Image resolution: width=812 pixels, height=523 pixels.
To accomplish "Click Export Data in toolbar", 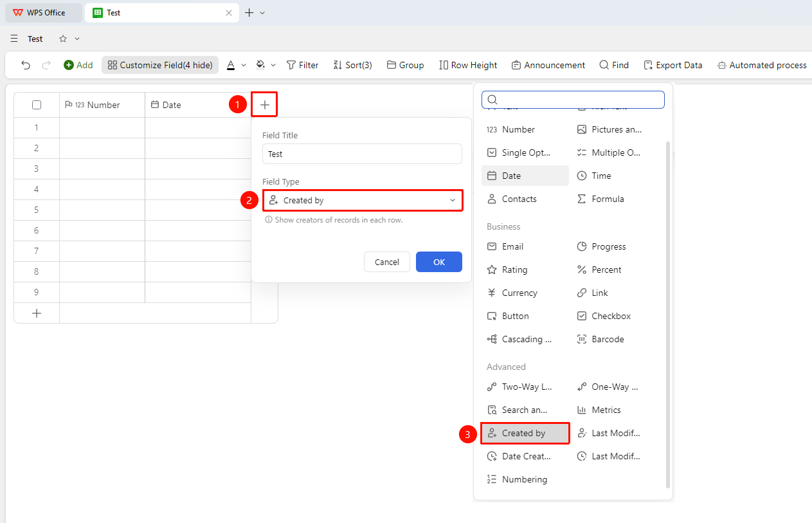I will click(x=672, y=65).
